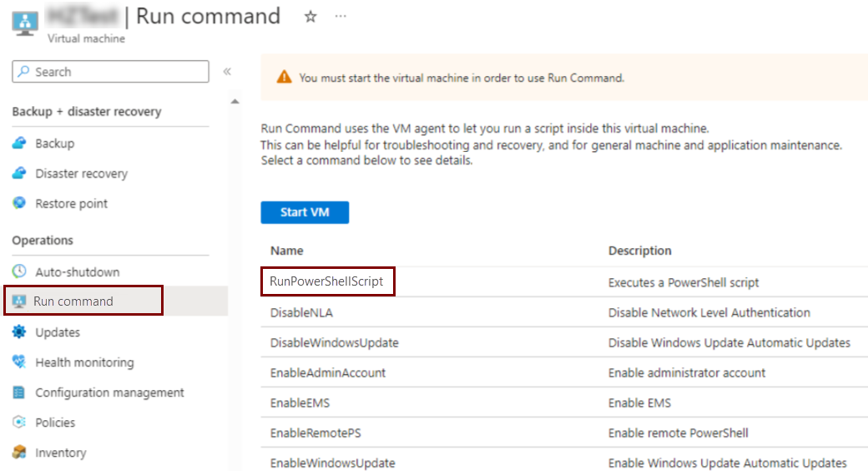The image size is (868, 471).
Task: Click the Inventory box icon
Action: tap(19, 453)
